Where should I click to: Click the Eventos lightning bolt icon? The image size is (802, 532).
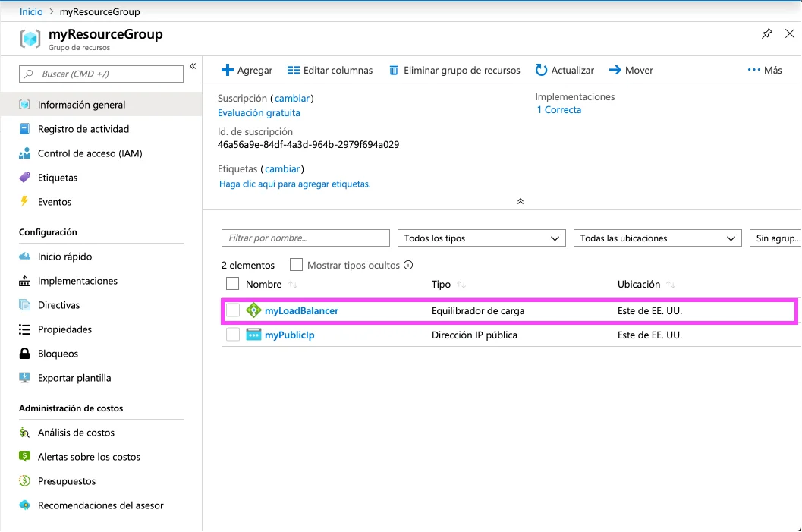(x=24, y=201)
